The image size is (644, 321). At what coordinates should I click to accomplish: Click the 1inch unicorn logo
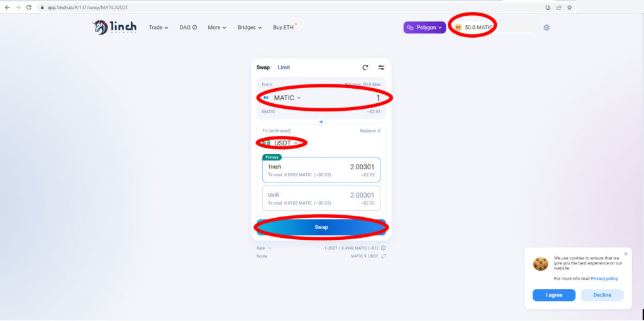(x=114, y=28)
